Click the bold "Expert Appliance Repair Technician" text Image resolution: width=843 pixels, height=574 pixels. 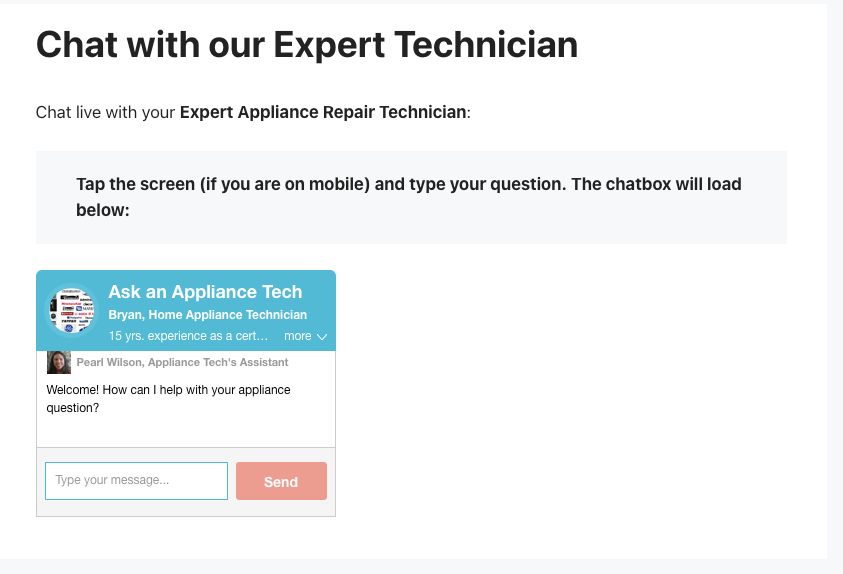pyautogui.click(x=323, y=112)
